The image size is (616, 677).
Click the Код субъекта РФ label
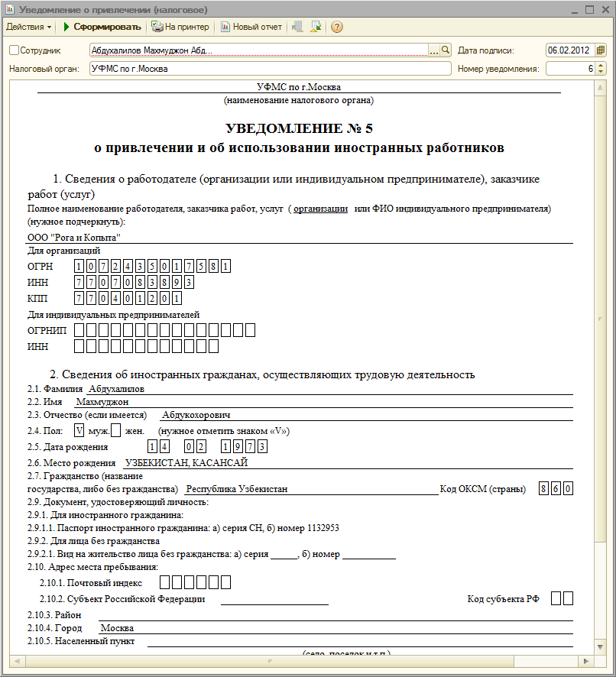coord(503,599)
